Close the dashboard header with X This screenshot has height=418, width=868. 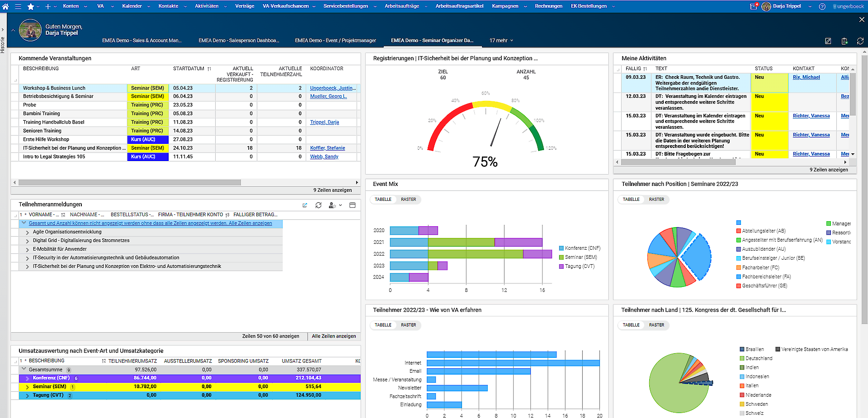click(x=862, y=19)
